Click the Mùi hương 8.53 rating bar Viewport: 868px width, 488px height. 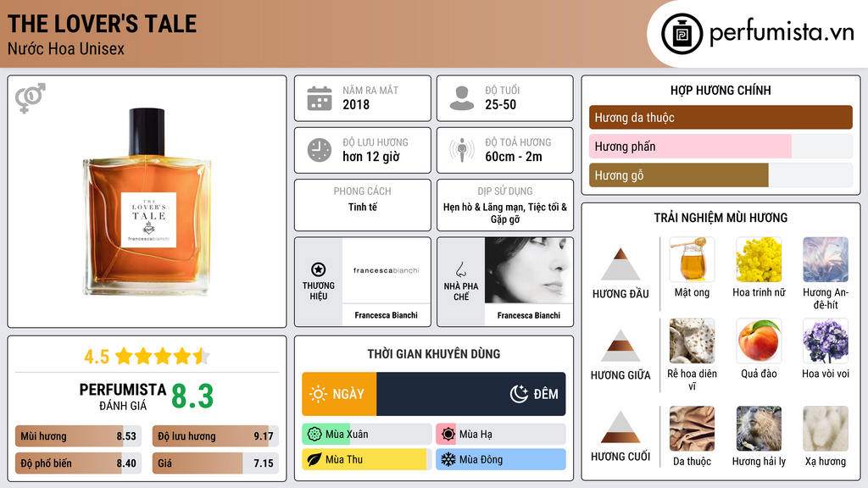78,436
